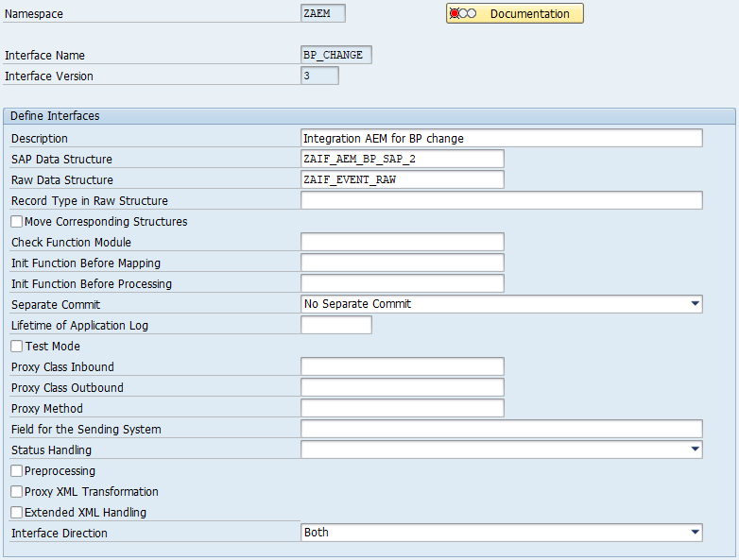Click the Init Function Before Processing field
Screen dimensions: 739x560
click(x=402, y=283)
